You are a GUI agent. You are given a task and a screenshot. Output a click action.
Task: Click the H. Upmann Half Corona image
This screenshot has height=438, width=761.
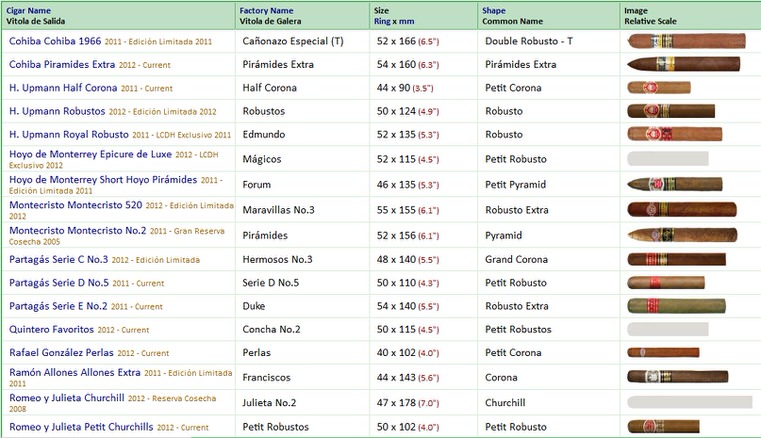659,88
